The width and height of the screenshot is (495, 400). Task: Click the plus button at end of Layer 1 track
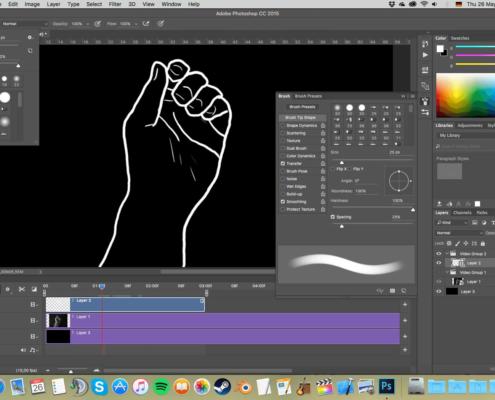(405, 320)
